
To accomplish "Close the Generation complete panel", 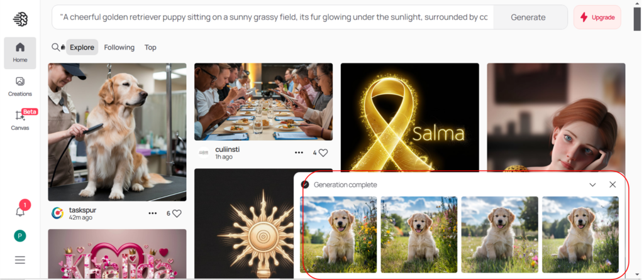I will 613,185.
